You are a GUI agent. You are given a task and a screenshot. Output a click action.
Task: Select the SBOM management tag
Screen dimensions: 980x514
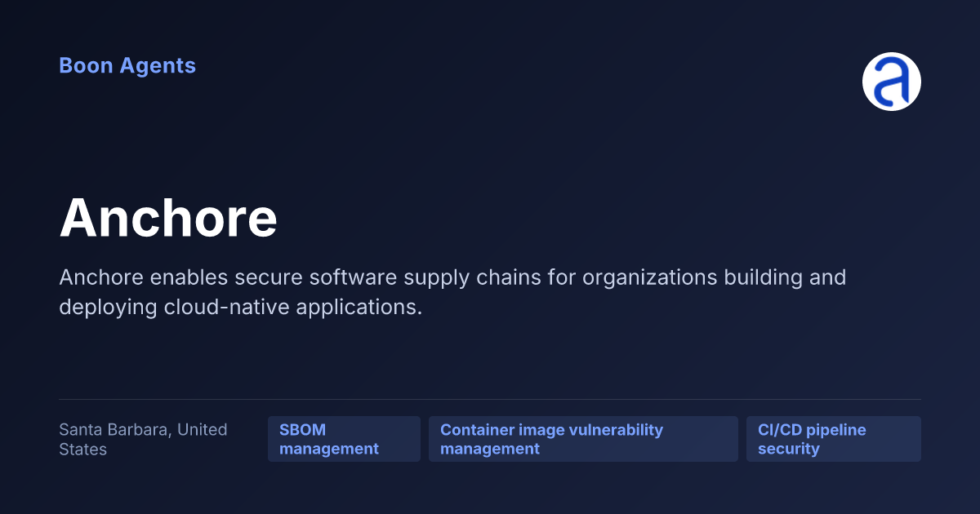click(x=344, y=439)
